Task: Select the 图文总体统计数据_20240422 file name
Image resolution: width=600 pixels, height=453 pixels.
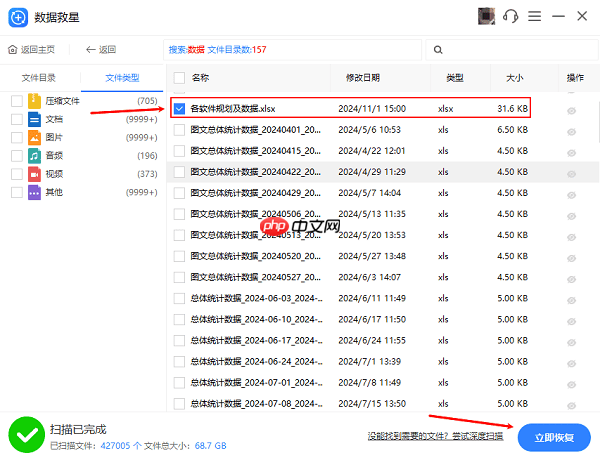Action: click(x=256, y=172)
